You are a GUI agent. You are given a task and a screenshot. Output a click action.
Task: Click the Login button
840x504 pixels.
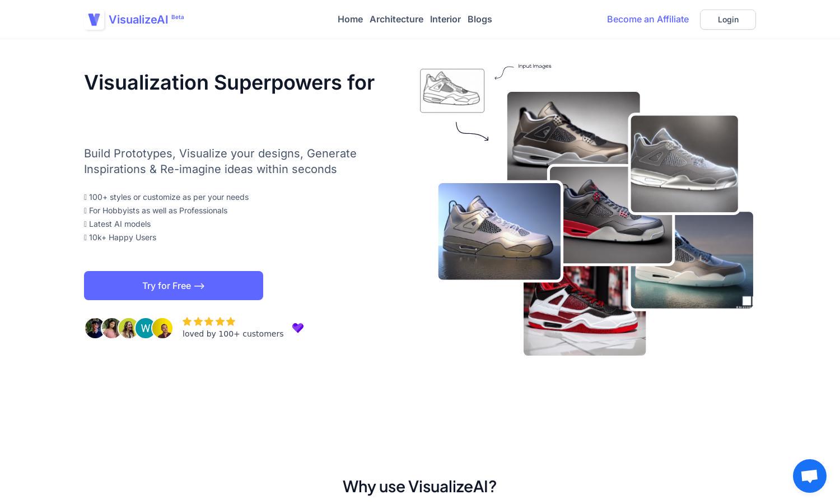click(x=728, y=20)
